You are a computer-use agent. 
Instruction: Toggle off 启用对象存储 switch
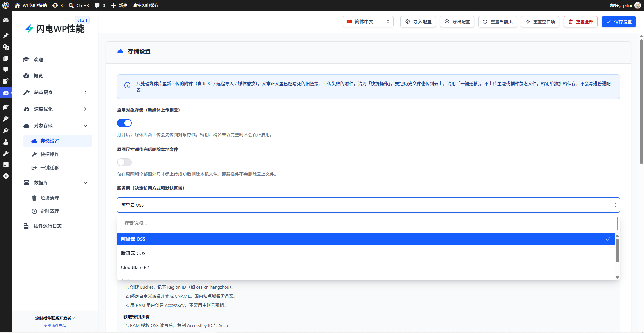(124, 123)
